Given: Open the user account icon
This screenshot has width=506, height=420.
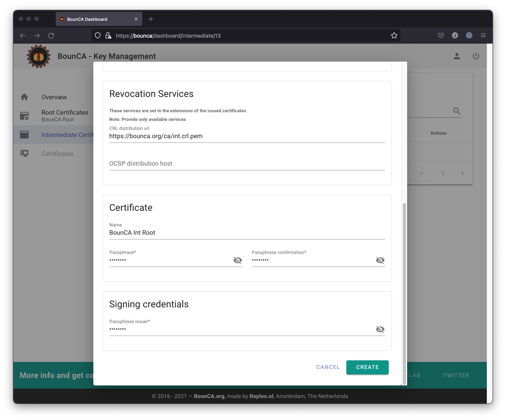Looking at the screenshot, I should [457, 56].
